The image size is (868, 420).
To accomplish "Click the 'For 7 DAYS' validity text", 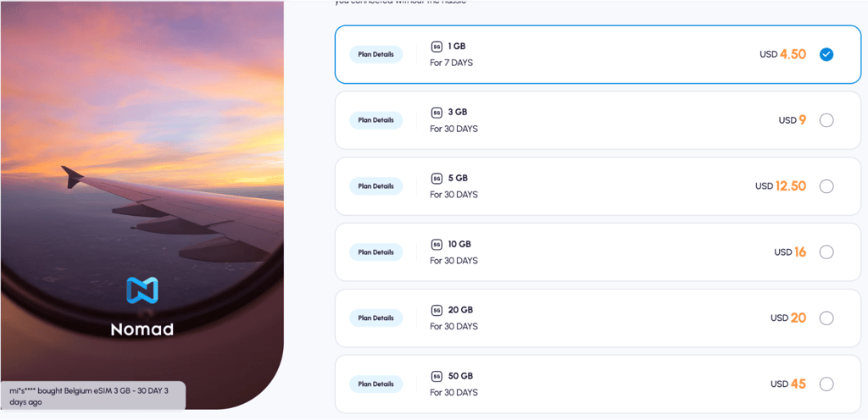I will click(x=451, y=63).
